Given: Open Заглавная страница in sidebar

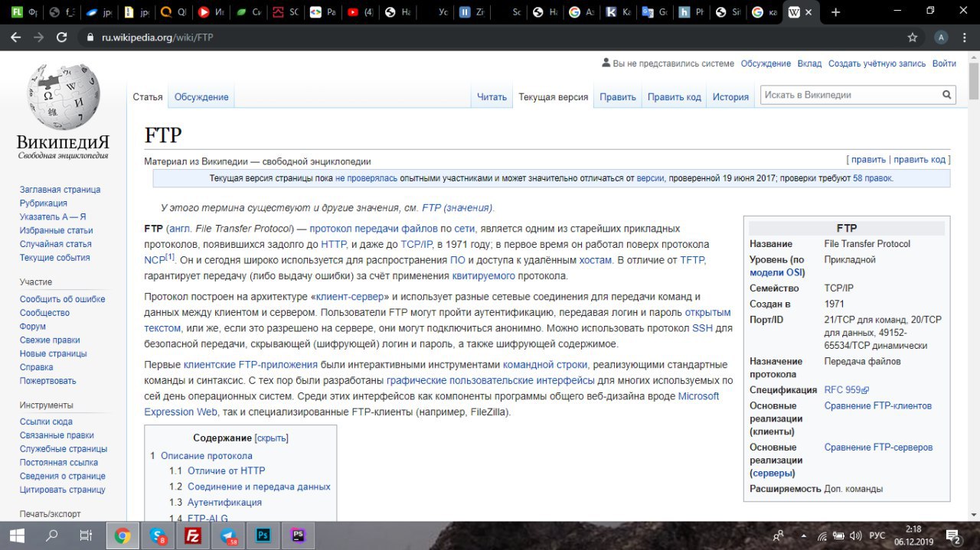Looking at the screenshot, I should 60,190.
